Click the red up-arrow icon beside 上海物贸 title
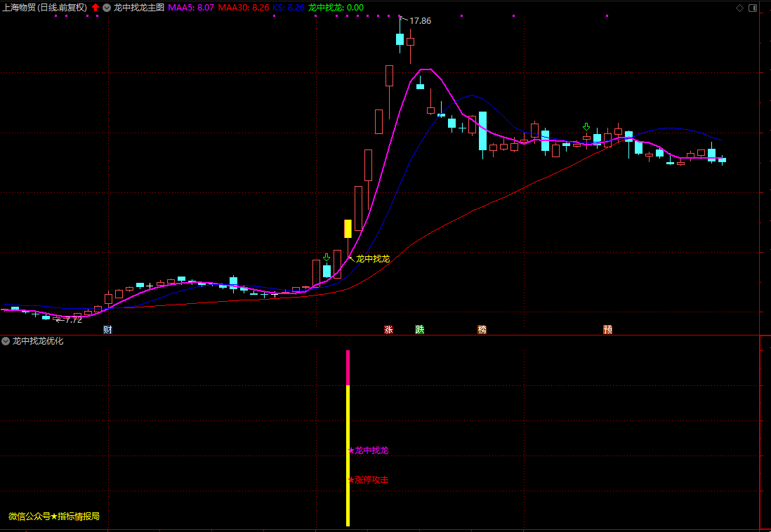 pyautogui.click(x=95, y=8)
